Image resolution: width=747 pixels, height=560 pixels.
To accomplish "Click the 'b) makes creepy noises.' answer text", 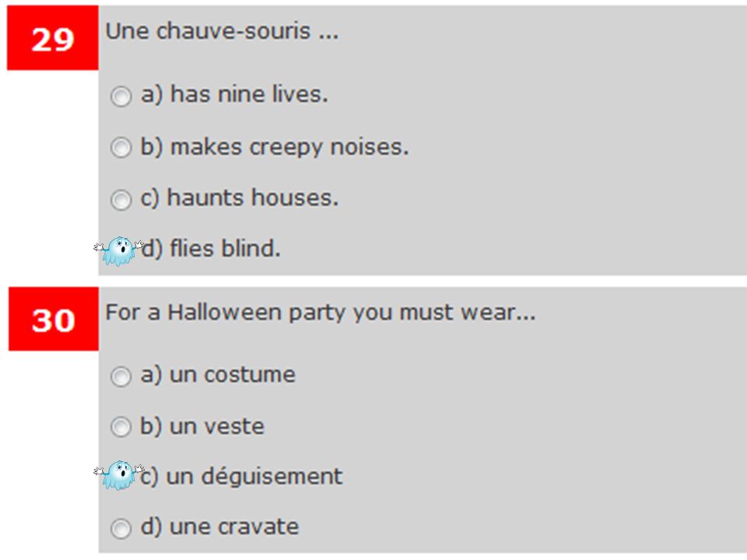I will point(275,146).
